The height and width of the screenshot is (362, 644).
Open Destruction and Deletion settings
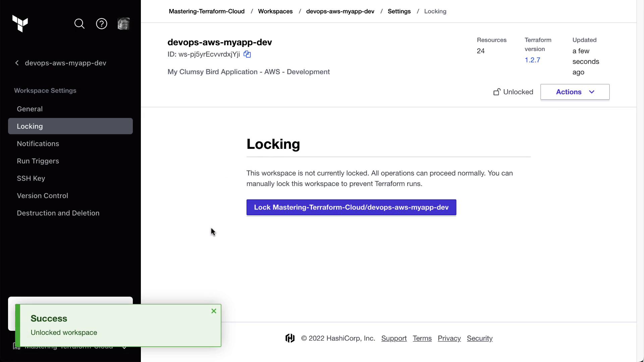[x=58, y=213]
